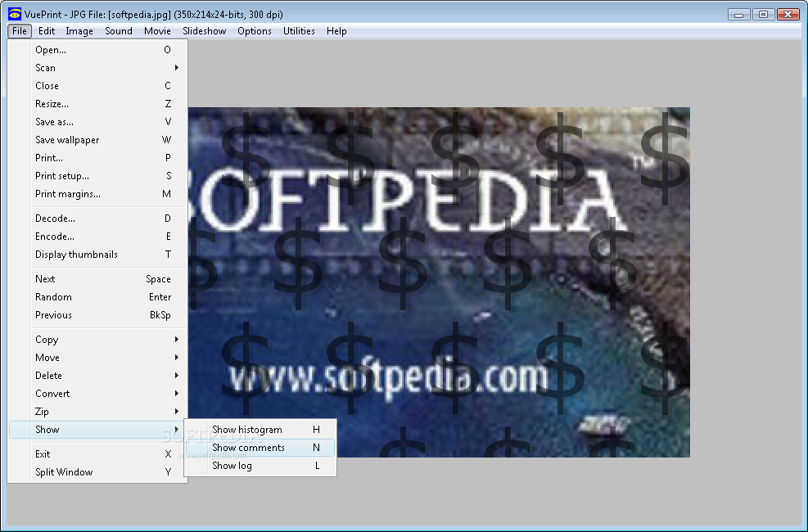Open the Movie menu
Viewport: 808px width, 532px height.
point(157,31)
